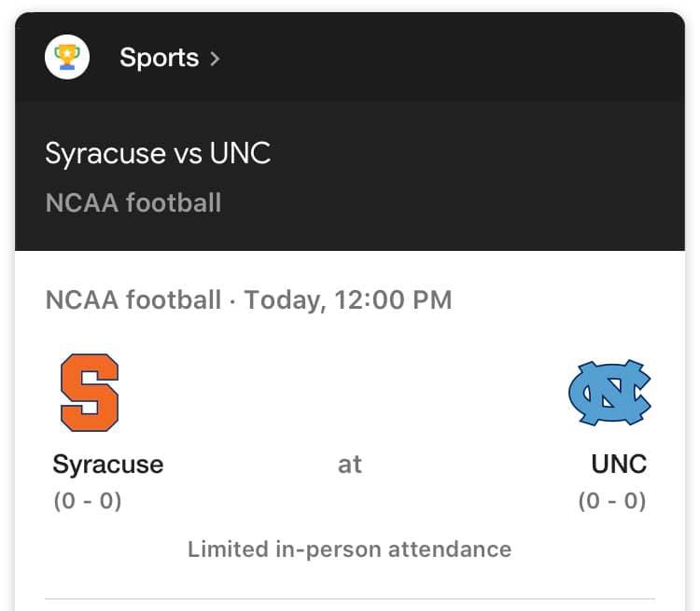This screenshot has width=700, height=611.
Task: Click NCAA football label in match card
Action: pos(133,300)
